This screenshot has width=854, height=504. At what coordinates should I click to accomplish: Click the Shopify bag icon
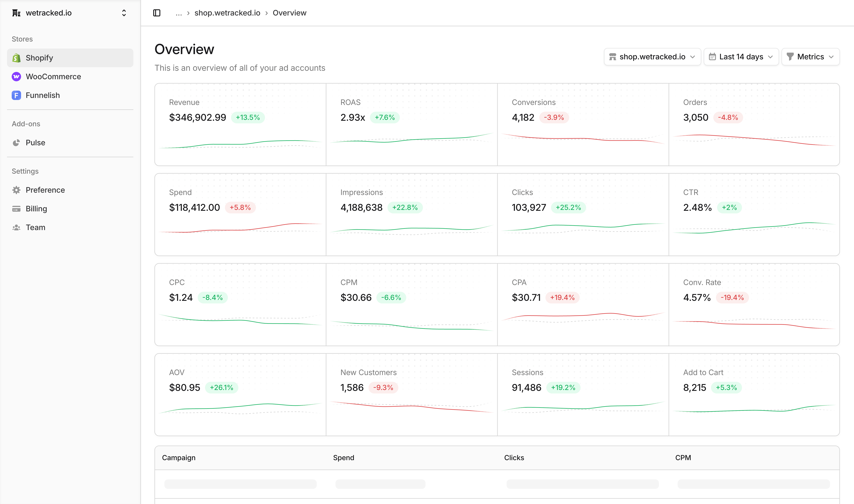tap(16, 58)
